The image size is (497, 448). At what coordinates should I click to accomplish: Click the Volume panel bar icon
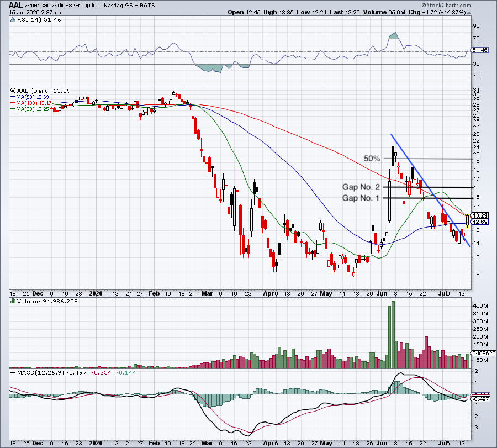coord(13,301)
